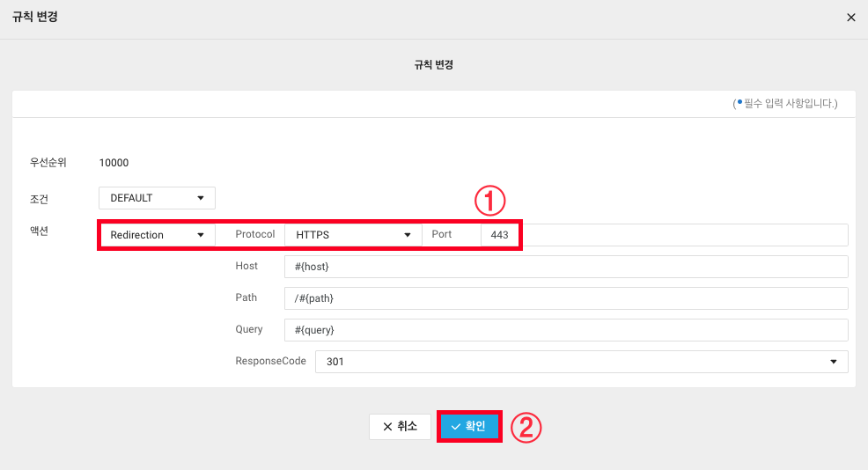Close the 규칙 변경 dialog with X
This screenshot has width=868, height=470.
coord(851,18)
